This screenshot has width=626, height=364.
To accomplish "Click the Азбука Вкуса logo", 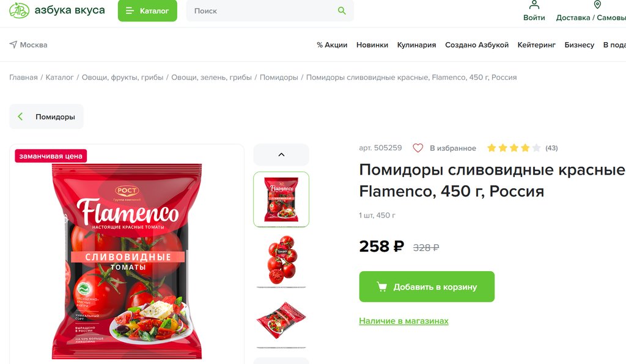I will point(57,10).
